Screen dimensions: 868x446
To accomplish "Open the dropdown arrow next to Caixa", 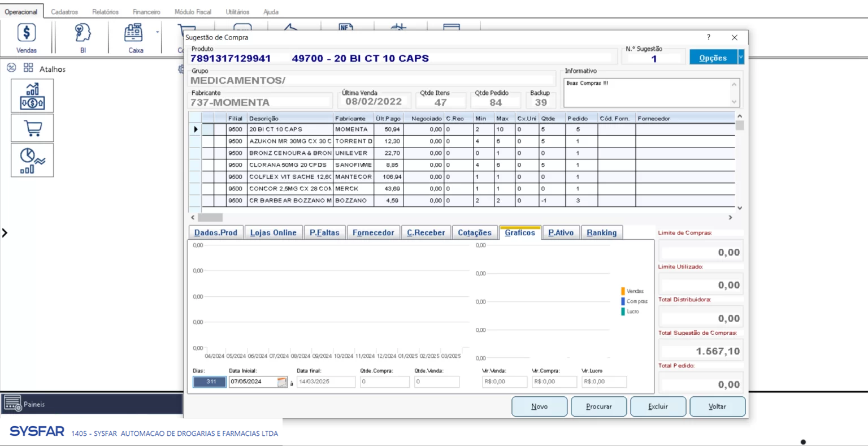I will point(158,32).
